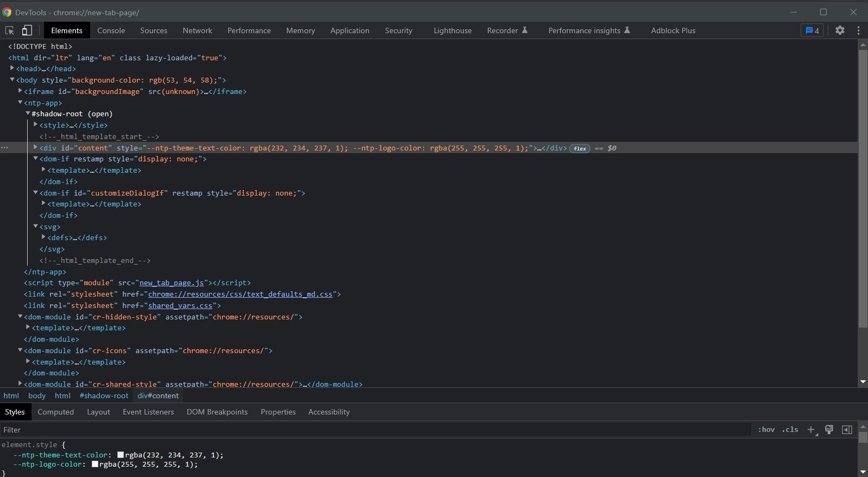868x477 pixels.
Task: Toggle the .cls element classes panel
Action: pos(790,430)
